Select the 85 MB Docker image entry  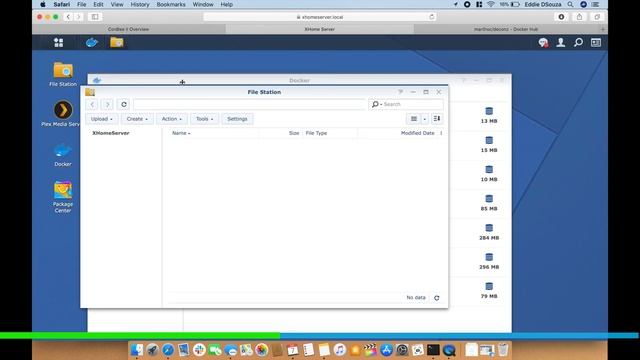[x=489, y=203]
